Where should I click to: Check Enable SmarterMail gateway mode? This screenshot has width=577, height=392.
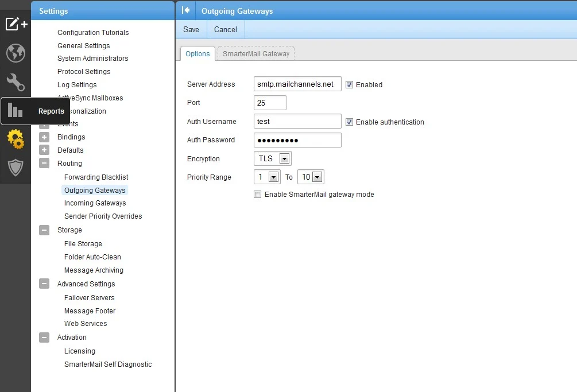pos(258,194)
